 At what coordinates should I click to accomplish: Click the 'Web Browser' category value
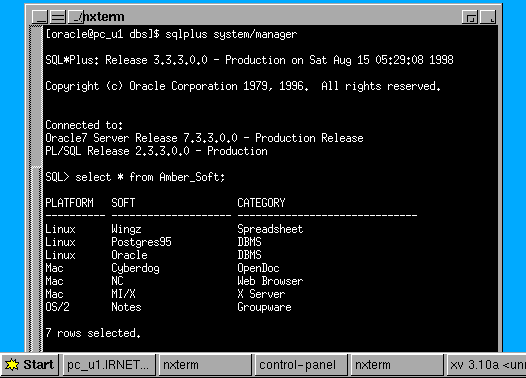point(270,281)
